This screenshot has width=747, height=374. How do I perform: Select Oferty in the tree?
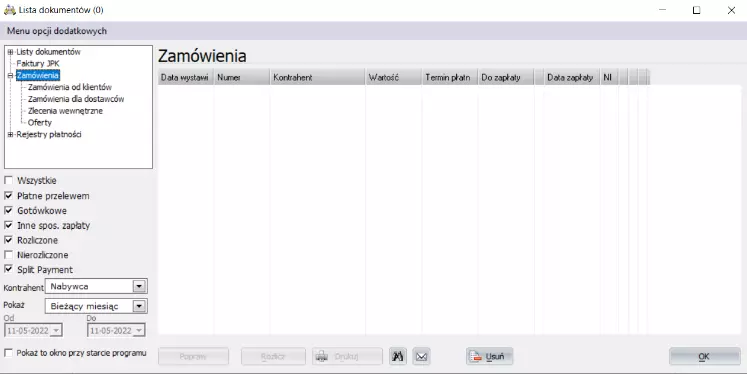click(x=40, y=122)
